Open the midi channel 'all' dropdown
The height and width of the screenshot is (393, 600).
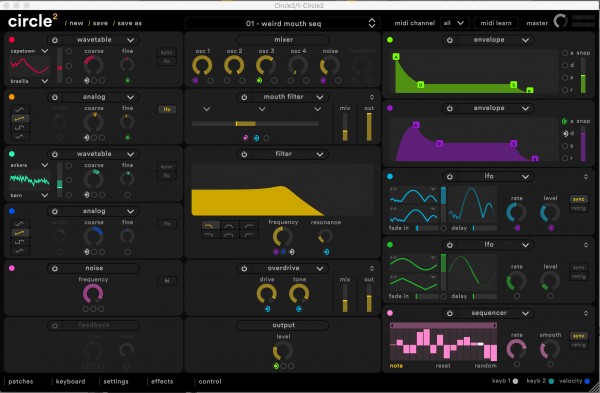454,23
